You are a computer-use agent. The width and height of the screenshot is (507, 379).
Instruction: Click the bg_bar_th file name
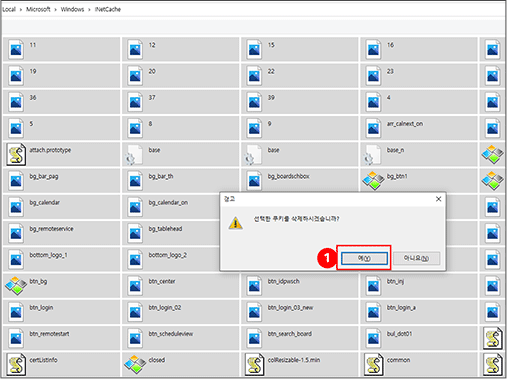click(x=161, y=176)
